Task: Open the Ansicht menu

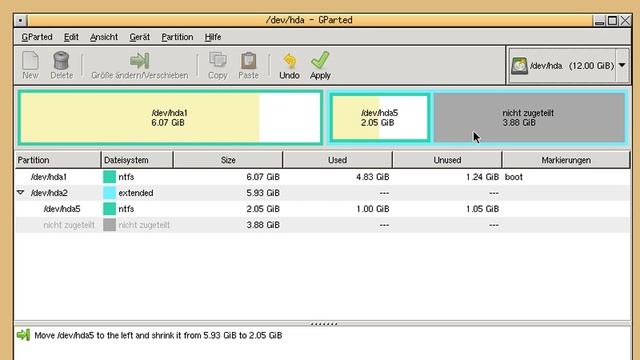Action: click(x=104, y=37)
